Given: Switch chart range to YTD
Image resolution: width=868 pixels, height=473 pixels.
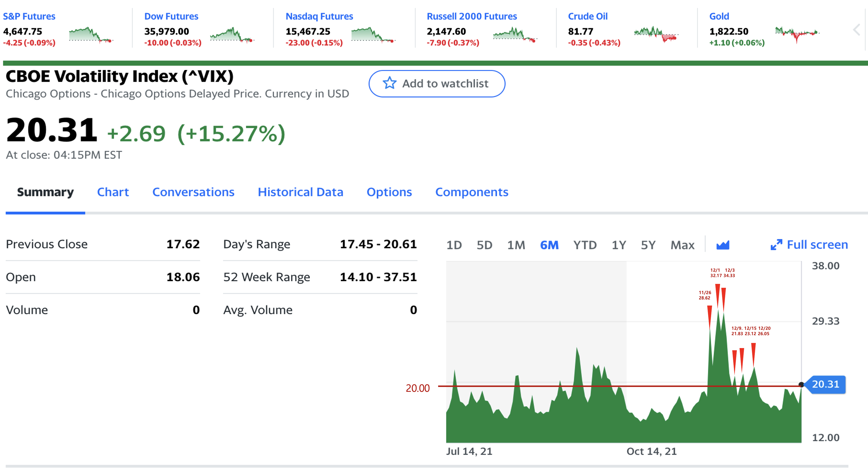Looking at the screenshot, I should tap(585, 245).
